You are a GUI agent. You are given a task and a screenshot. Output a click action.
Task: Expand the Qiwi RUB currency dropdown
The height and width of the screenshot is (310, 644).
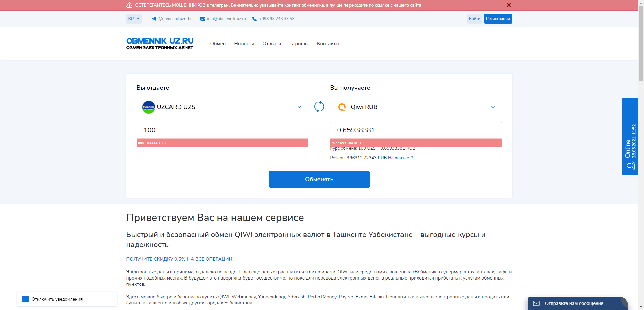493,107
